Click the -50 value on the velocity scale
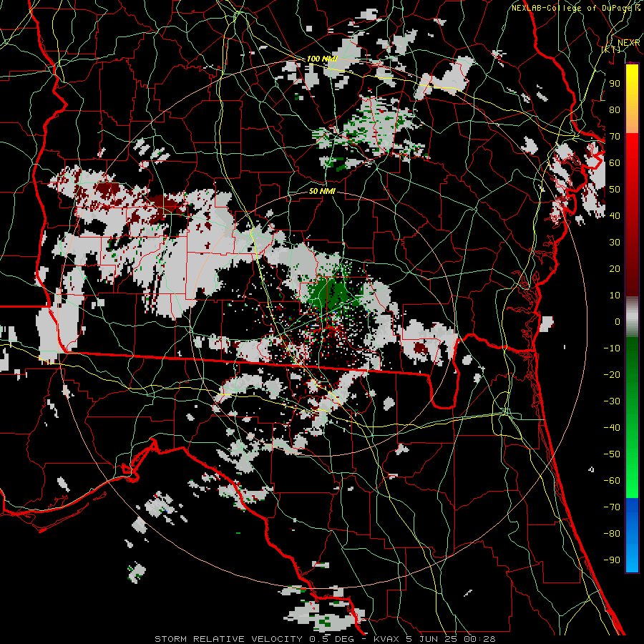 pos(612,454)
